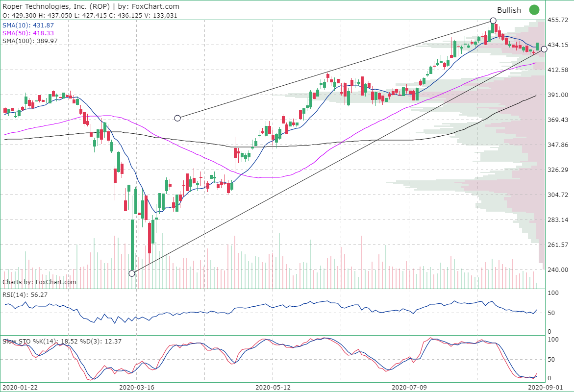This screenshot has width=574, height=392.
Task: Click the upper trendline start circle near mid-chart
Action: click(x=176, y=117)
